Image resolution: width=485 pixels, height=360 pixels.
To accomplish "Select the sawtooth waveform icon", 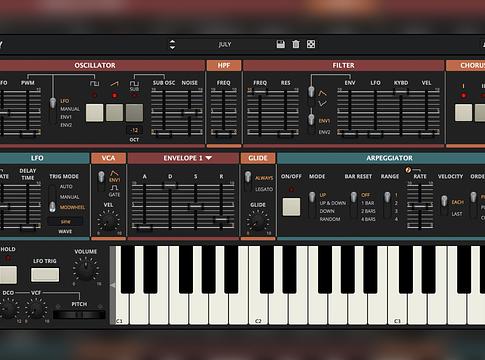I will click(114, 84).
